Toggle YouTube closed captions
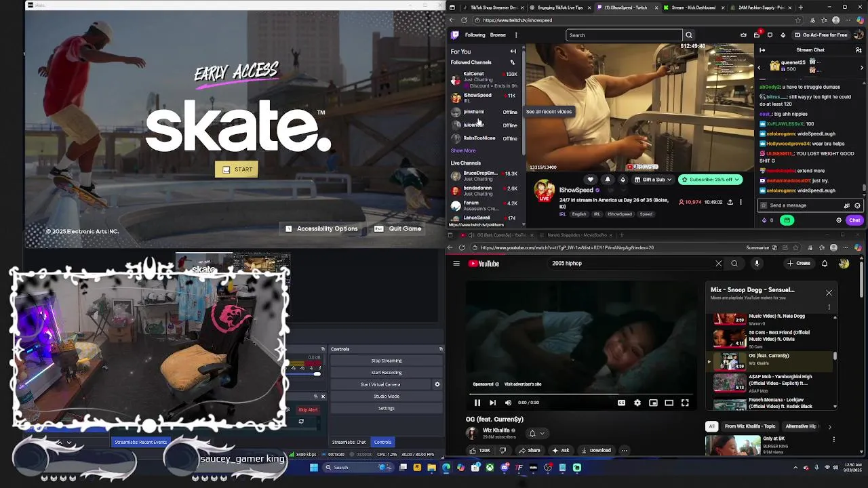The height and width of the screenshot is (488, 868). [x=621, y=403]
